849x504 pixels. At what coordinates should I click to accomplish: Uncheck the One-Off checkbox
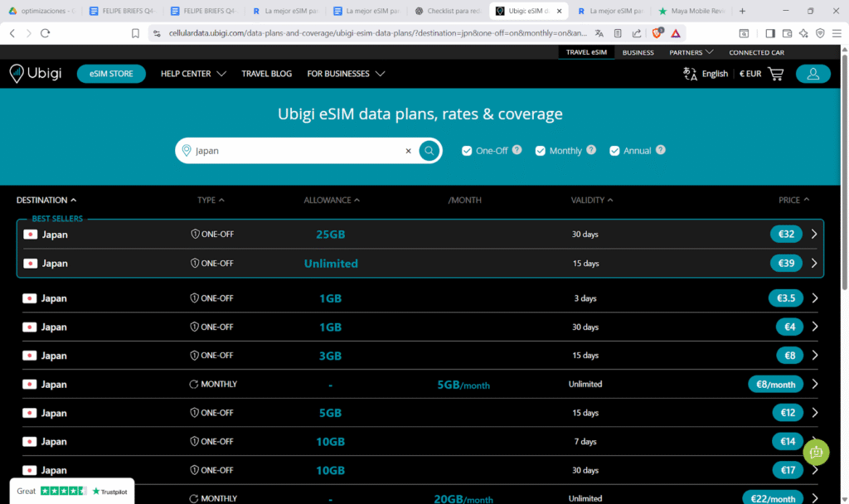468,151
